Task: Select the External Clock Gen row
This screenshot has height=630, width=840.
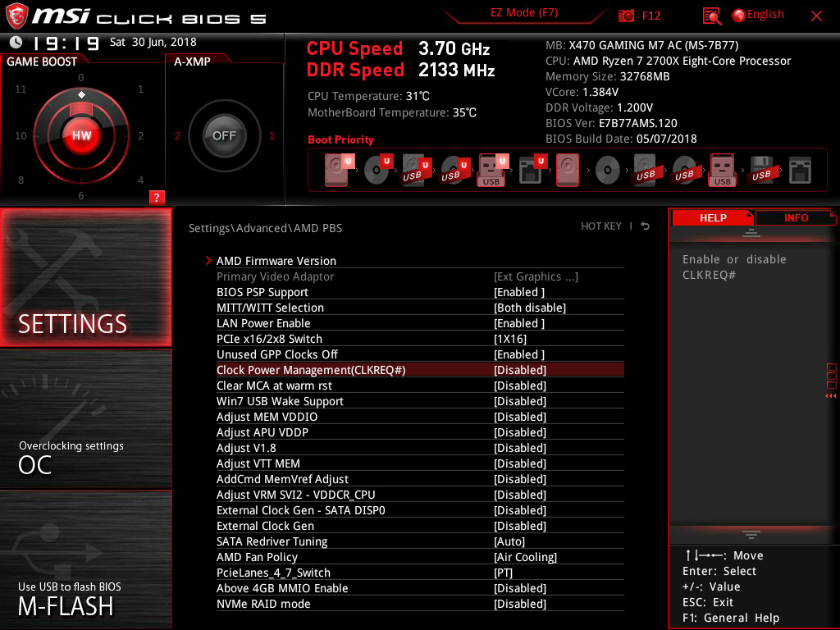Action: click(420, 526)
